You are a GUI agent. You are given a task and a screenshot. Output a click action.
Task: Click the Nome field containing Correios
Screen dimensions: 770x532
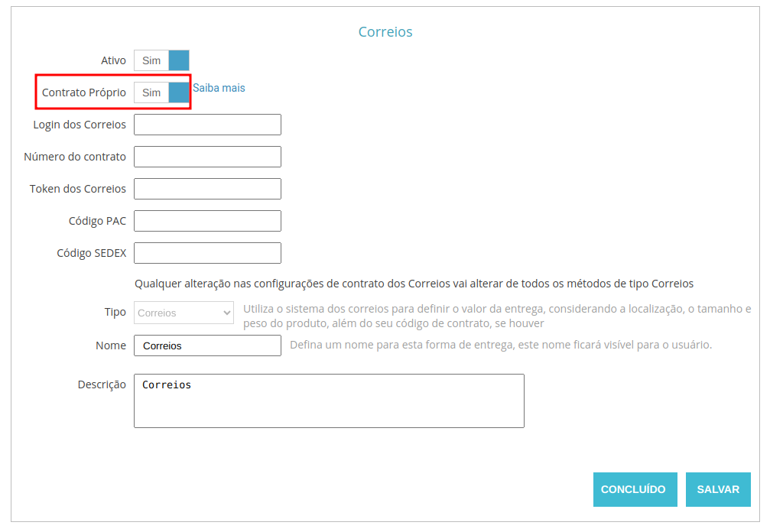point(207,345)
